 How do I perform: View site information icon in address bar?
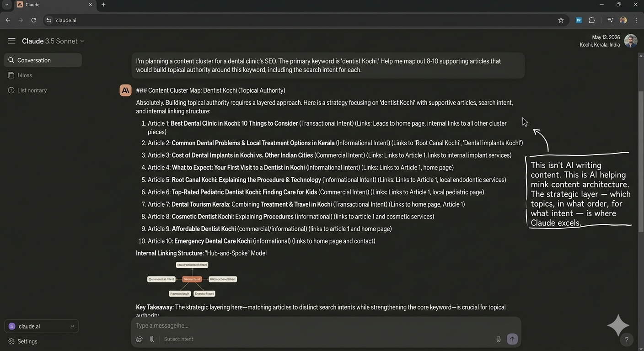tap(49, 20)
